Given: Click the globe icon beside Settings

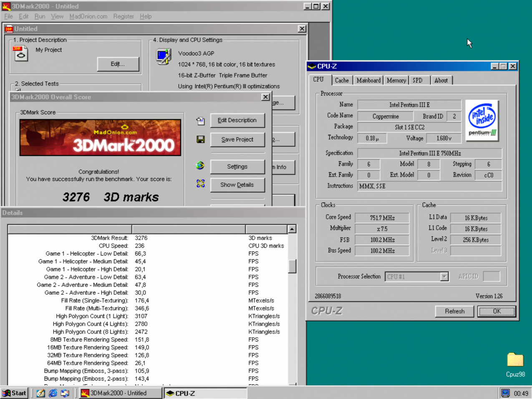Looking at the screenshot, I should point(200,166).
